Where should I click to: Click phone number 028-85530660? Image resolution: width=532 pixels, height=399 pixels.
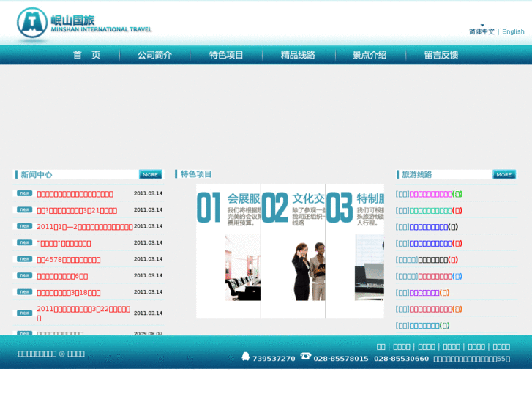(401, 359)
